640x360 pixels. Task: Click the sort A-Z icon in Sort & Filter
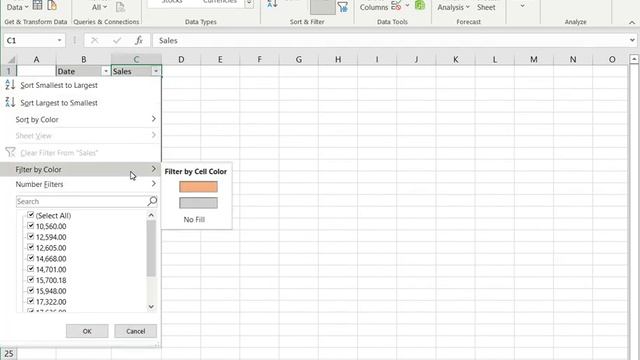pos(272,4)
